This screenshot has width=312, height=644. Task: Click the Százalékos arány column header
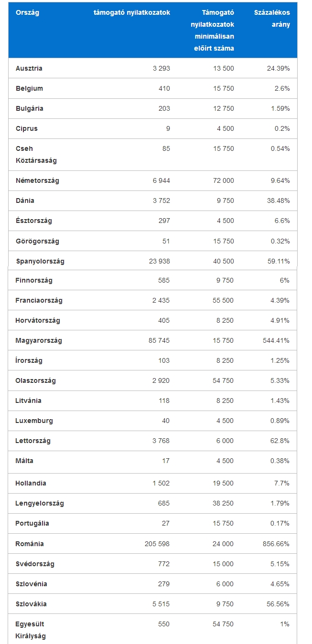tap(271, 19)
